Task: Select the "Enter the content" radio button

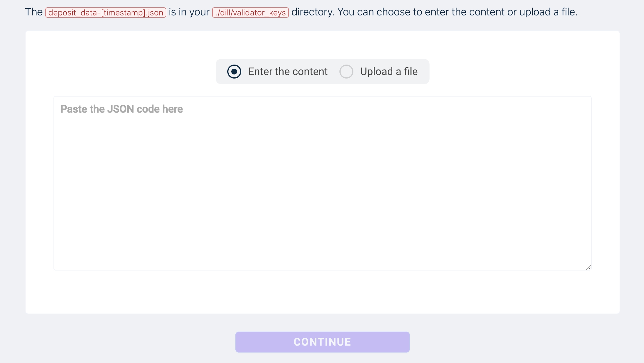Action: 234,72
